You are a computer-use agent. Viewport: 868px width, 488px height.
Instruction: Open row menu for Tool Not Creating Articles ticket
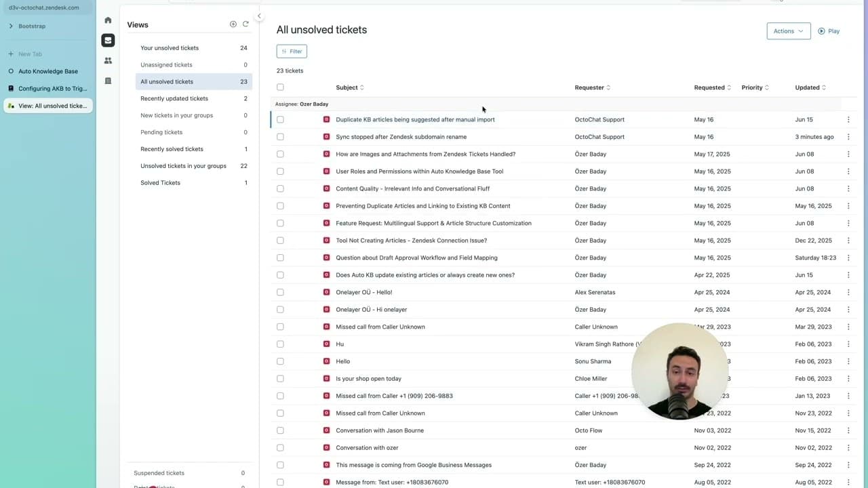(848, 241)
